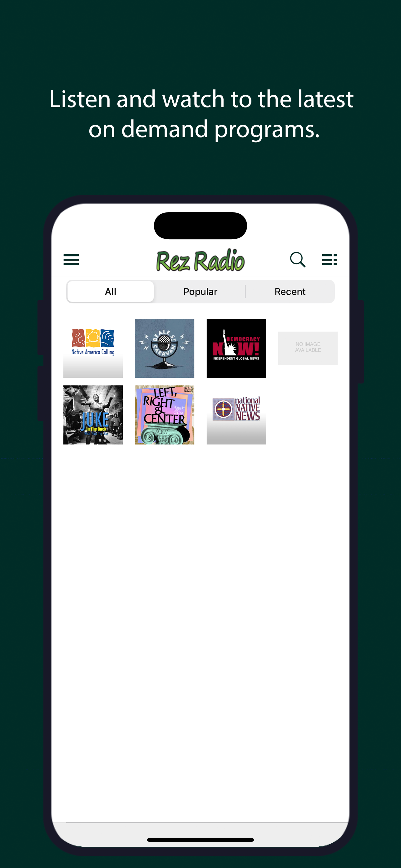This screenshot has height=868, width=401.
Task: Tap the search magnifier icon
Action: pos(298,259)
